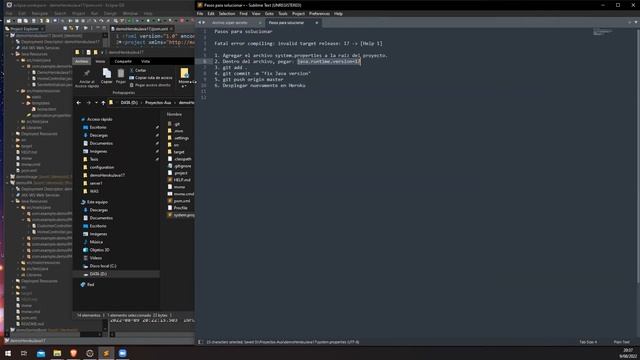The height and width of the screenshot is (360, 640).
Task: Open Sublime Text from the taskbar
Action: click(106, 353)
